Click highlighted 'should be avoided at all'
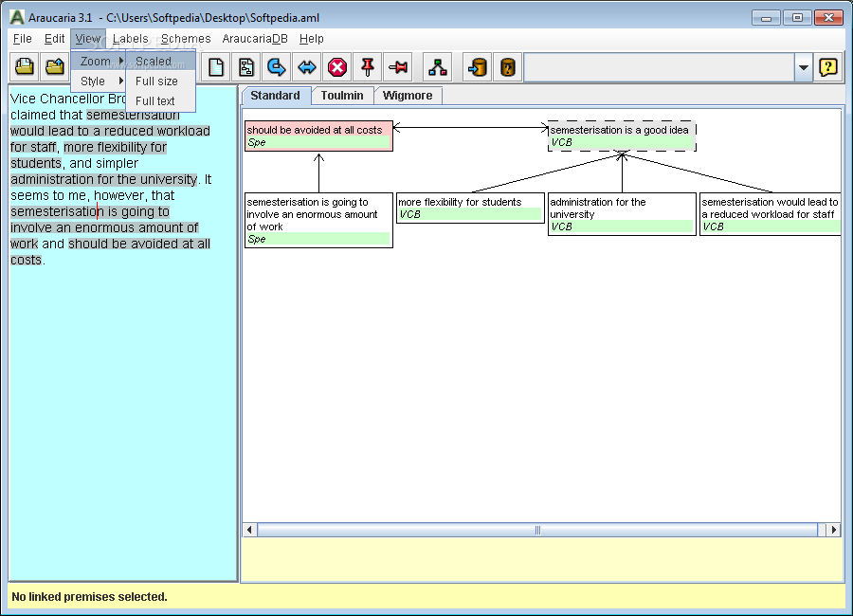This screenshot has height=616, width=853. pyautogui.click(x=139, y=244)
